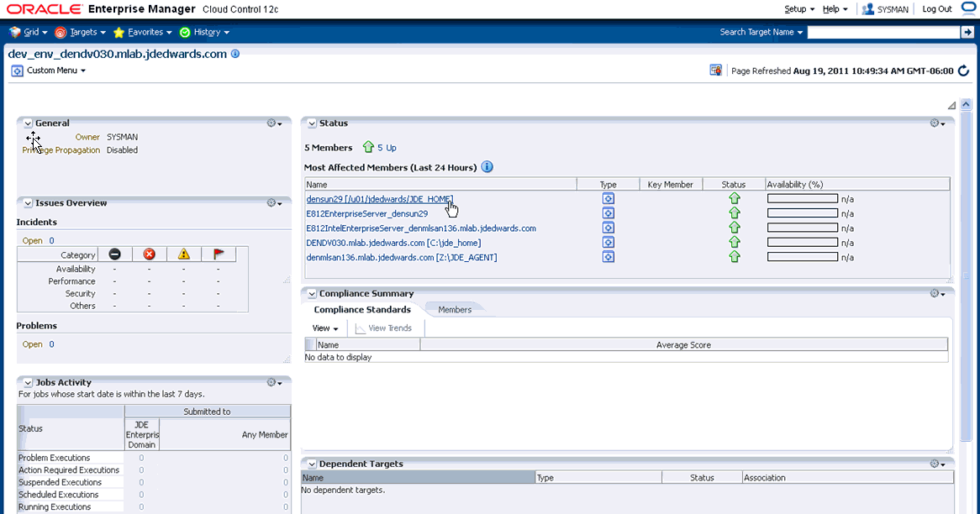Click type icon for E812IntelEnterpriseServer row
Viewport: 980px width, 514px height.
tap(609, 228)
